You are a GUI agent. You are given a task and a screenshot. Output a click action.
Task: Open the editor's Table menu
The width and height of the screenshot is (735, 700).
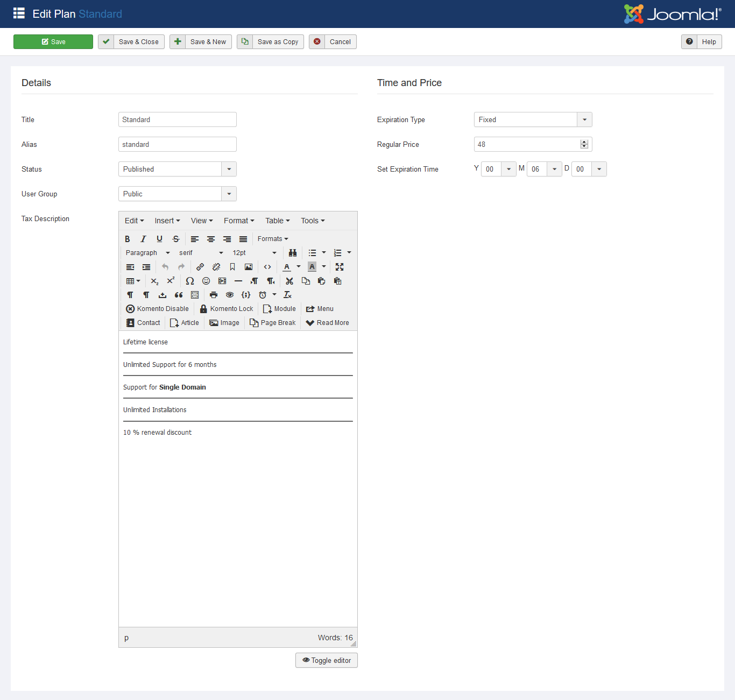click(277, 221)
